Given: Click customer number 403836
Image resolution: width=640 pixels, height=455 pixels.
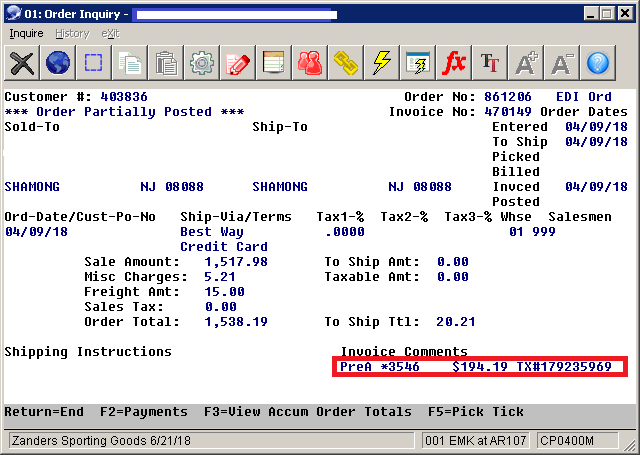Looking at the screenshot, I should point(124,97).
